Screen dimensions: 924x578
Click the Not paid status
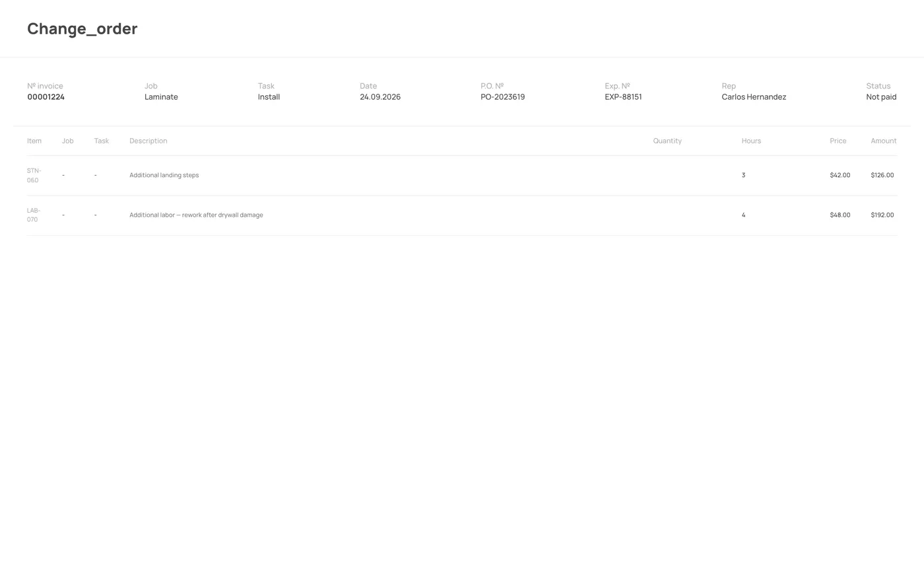(881, 97)
